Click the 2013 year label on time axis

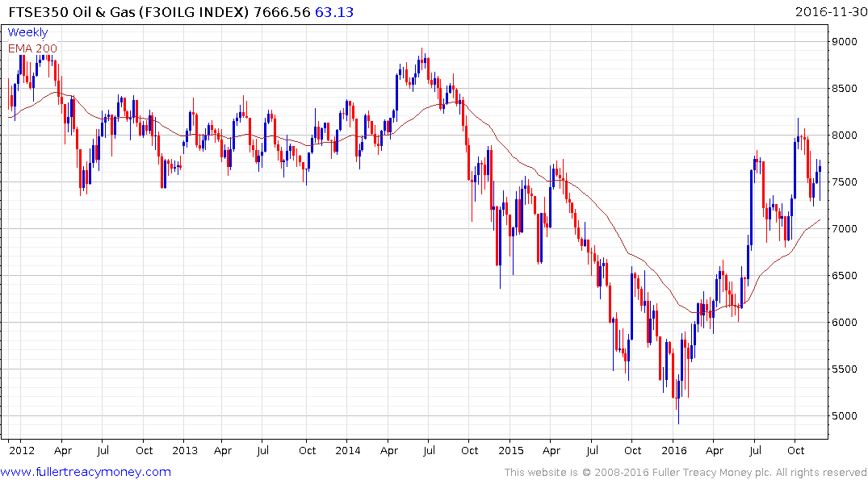[184, 450]
